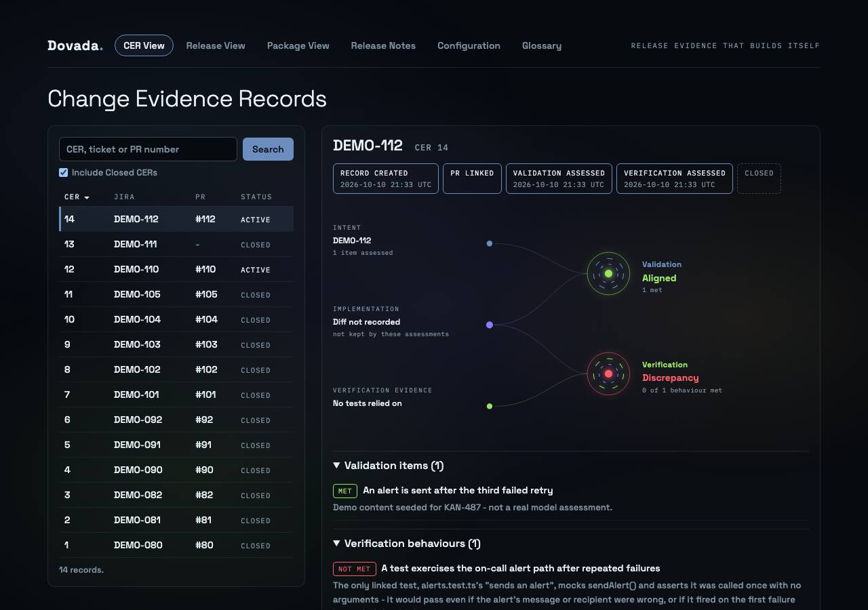Click the NOT MET badge

pos(355,569)
